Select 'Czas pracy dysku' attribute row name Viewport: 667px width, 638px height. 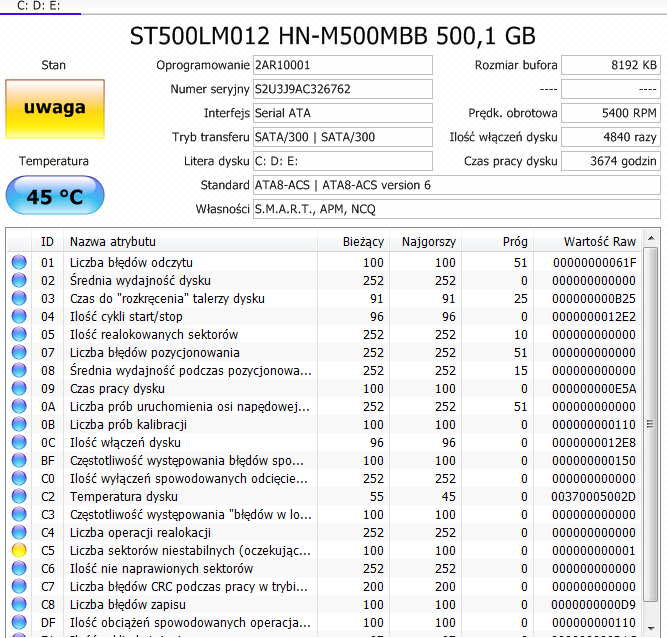117,389
